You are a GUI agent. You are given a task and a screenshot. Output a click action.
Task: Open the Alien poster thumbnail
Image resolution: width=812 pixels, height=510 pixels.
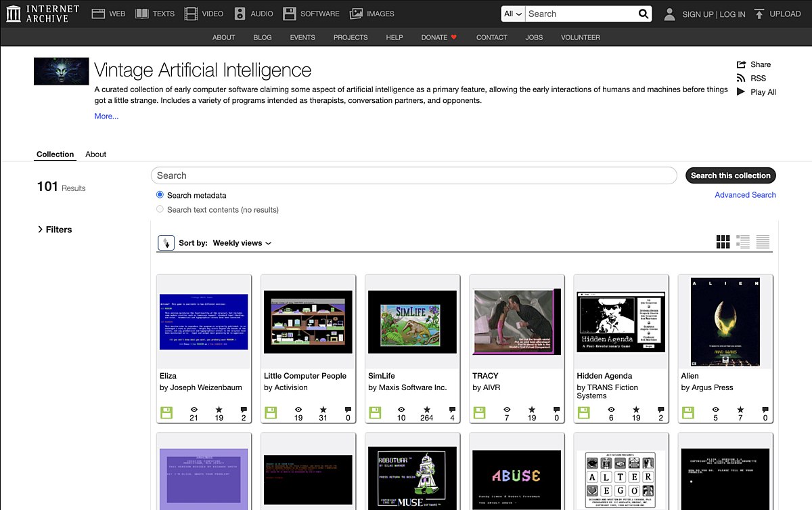pos(725,322)
